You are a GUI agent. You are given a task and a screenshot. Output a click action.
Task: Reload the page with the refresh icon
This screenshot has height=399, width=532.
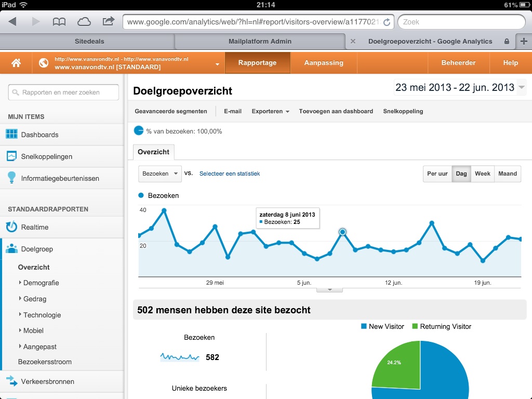click(x=387, y=22)
